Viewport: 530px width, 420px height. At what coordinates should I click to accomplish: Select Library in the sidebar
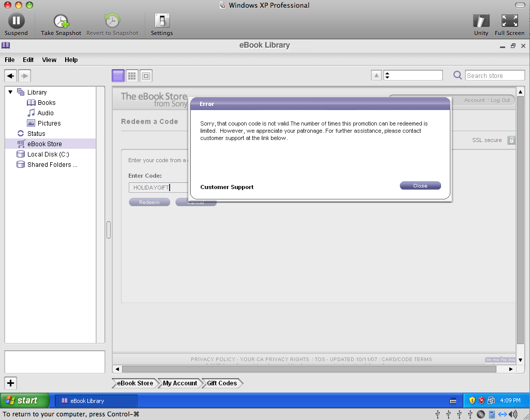pos(37,92)
